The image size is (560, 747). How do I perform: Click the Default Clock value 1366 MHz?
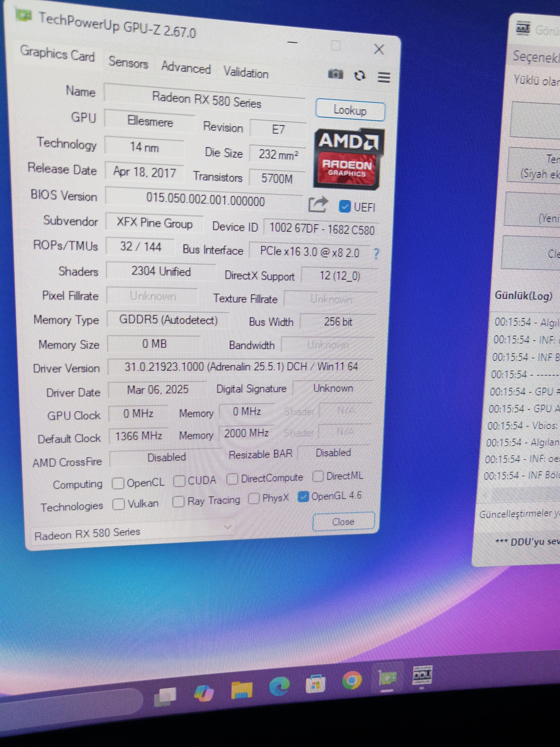(138, 436)
